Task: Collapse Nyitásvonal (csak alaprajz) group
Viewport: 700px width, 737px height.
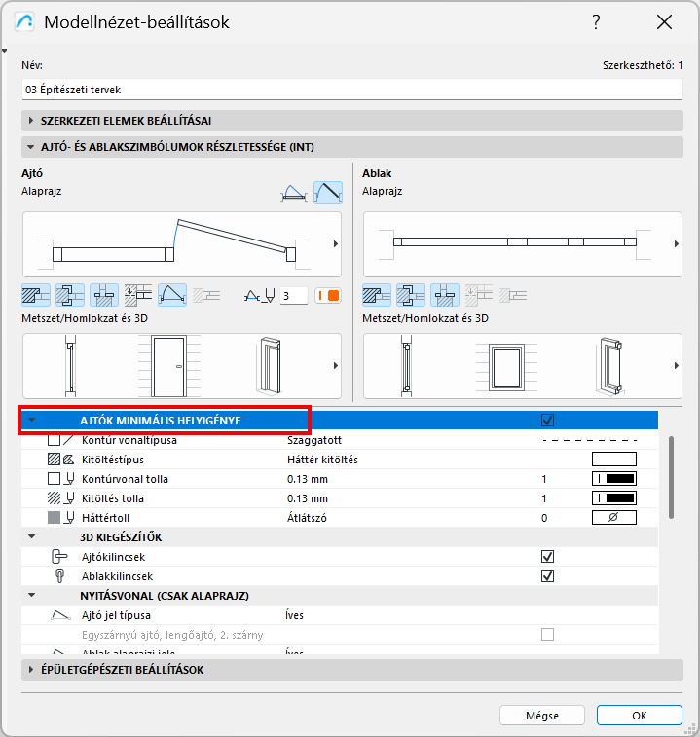Action: (x=31, y=595)
